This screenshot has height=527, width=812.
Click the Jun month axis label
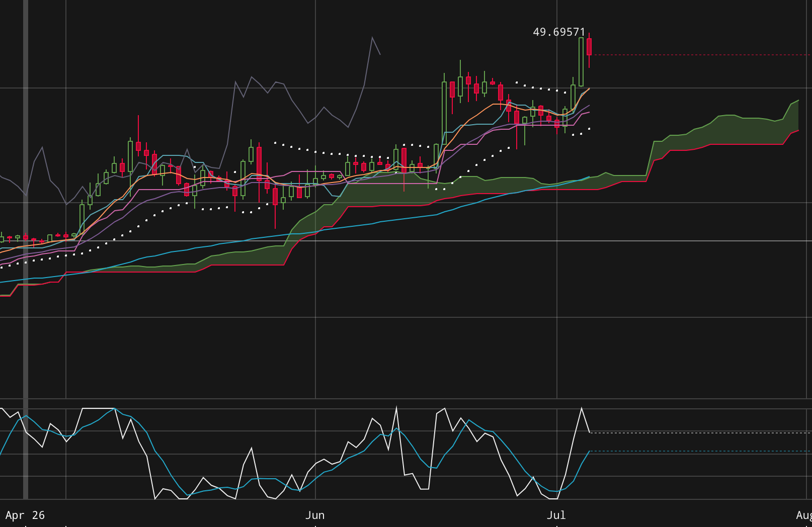pos(315,515)
